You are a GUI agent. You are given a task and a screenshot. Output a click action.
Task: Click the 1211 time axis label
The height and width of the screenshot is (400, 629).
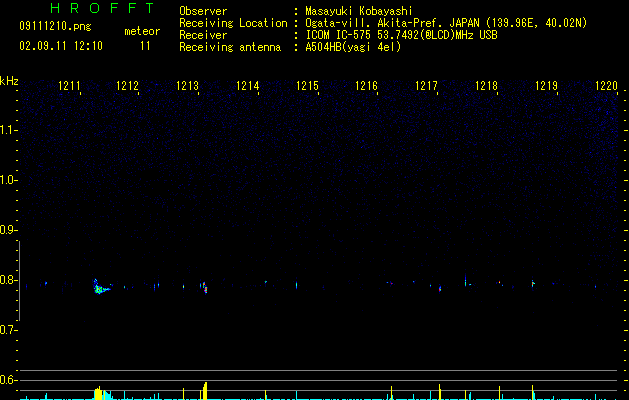[x=69, y=86]
